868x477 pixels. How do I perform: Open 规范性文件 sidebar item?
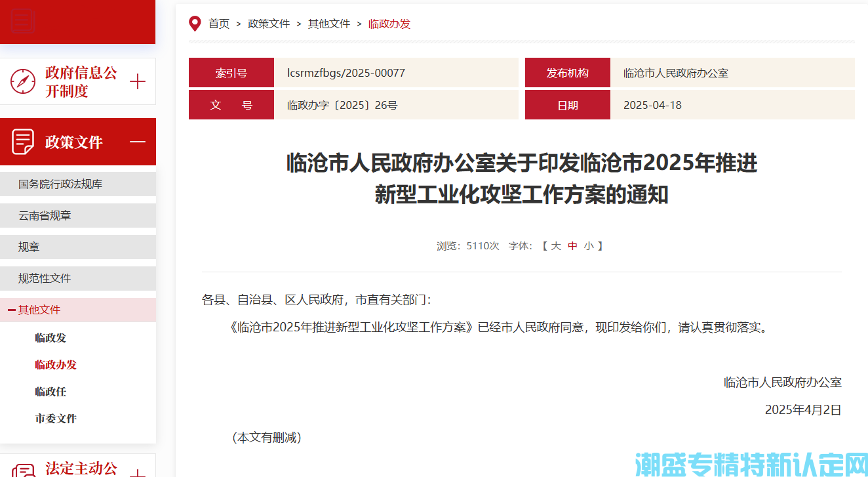tap(78, 279)
